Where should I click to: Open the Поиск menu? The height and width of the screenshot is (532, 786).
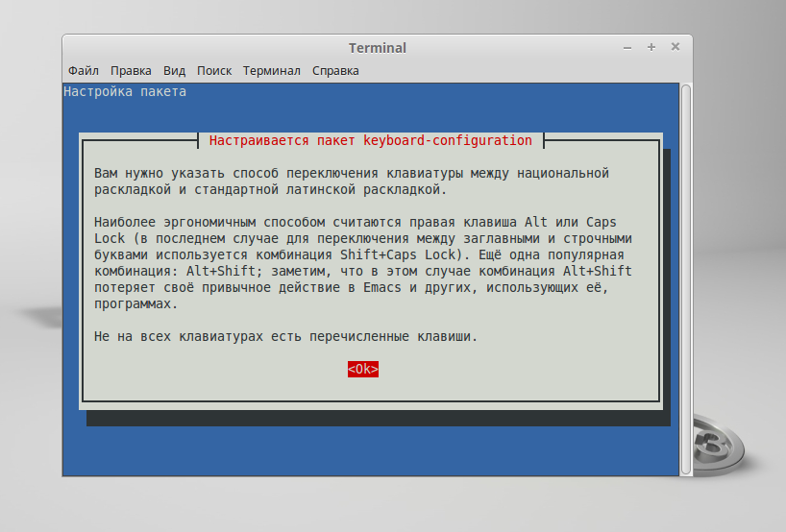tap(214, 71)
